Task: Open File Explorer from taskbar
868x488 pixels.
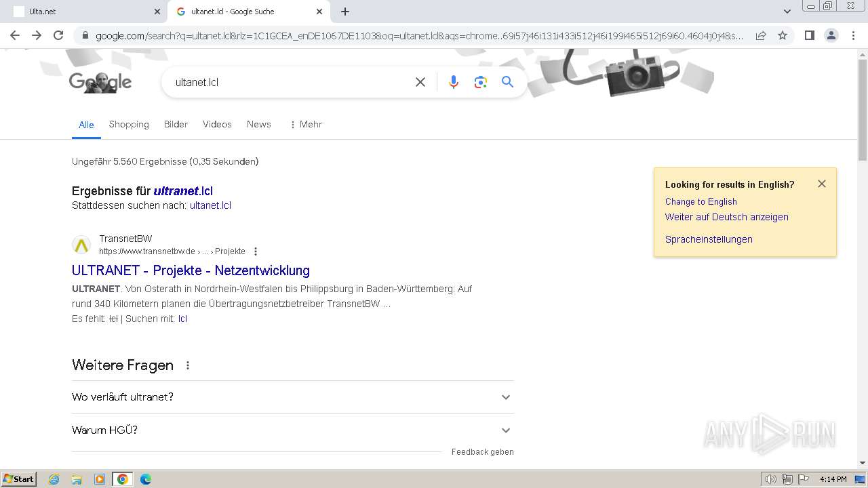Action: coord(77,479)
